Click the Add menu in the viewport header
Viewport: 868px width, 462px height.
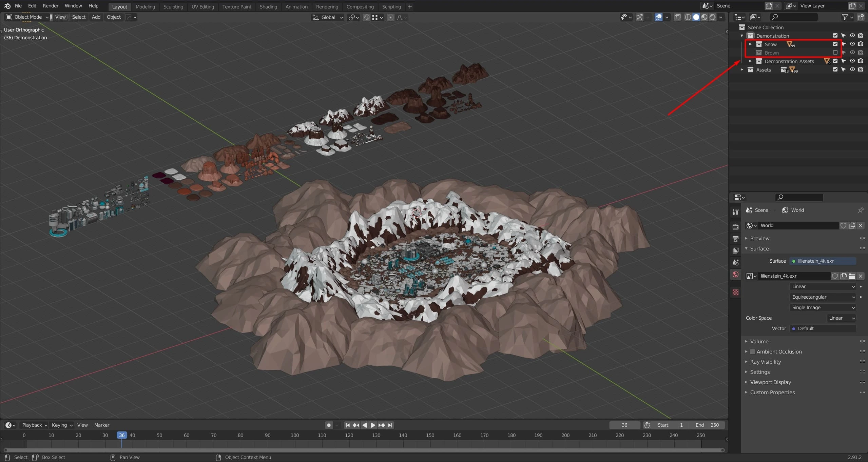pyautogui.click(x=96, y=17)
